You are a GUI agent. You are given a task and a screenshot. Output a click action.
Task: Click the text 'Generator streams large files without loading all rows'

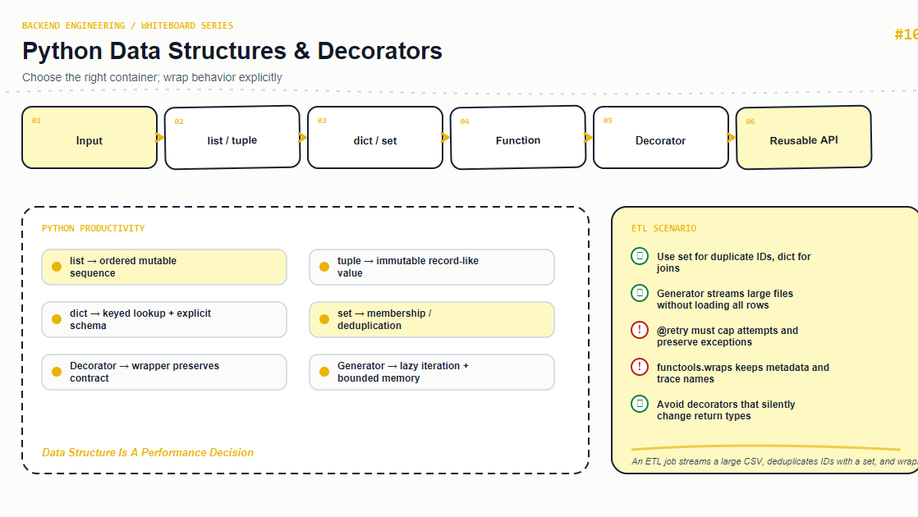point(725,299)
